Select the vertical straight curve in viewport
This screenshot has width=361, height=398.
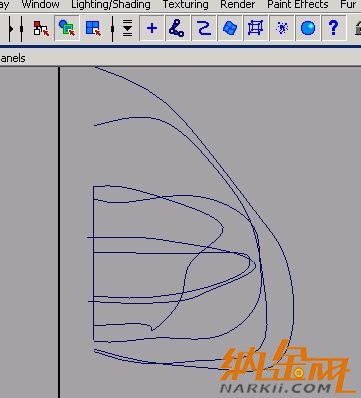94,263
